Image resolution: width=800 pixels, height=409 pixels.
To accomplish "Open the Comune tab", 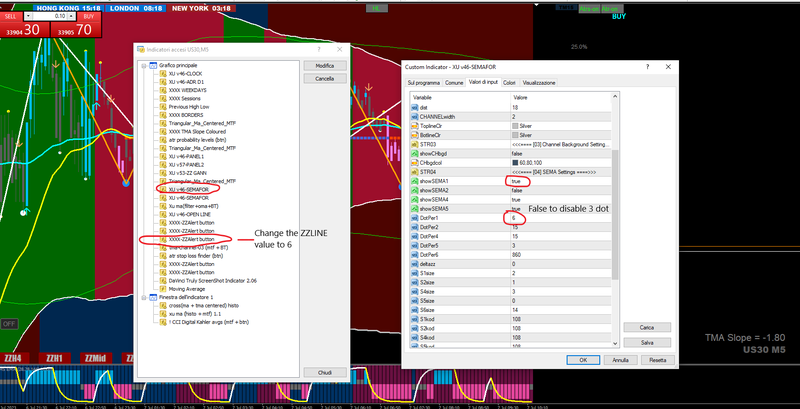I will click(x=454, y=83).
